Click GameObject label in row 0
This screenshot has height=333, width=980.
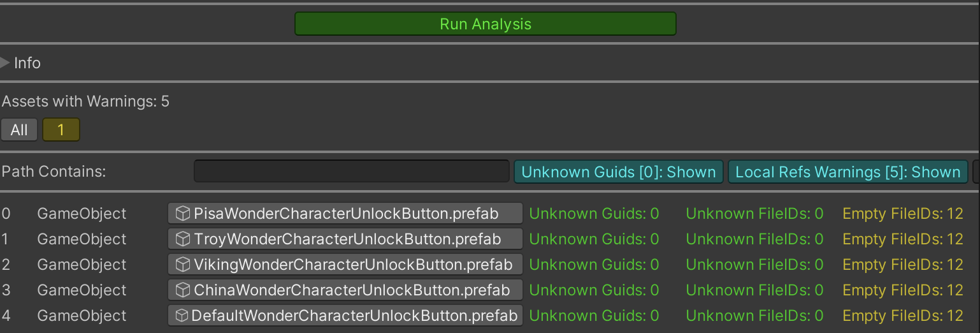82,214
